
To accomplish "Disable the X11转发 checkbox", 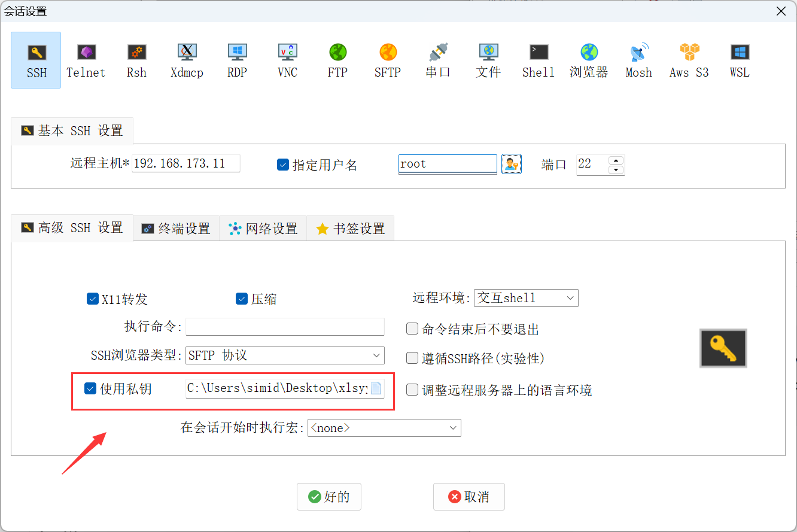I will (x=93, y=299).
